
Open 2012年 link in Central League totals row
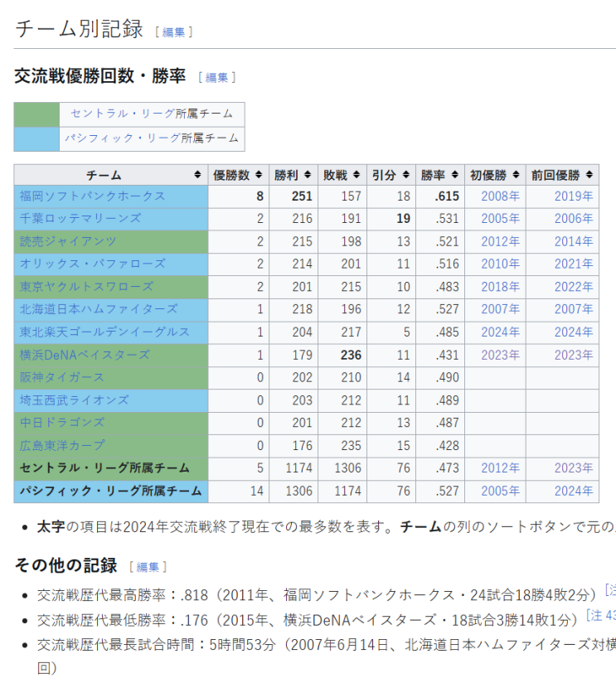pos(501,467)
